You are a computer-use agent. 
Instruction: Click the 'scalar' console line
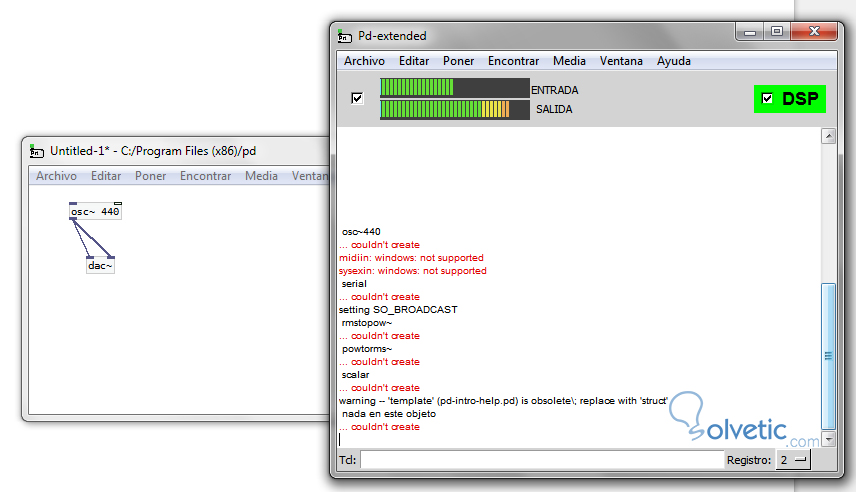[x=355, y=375]
